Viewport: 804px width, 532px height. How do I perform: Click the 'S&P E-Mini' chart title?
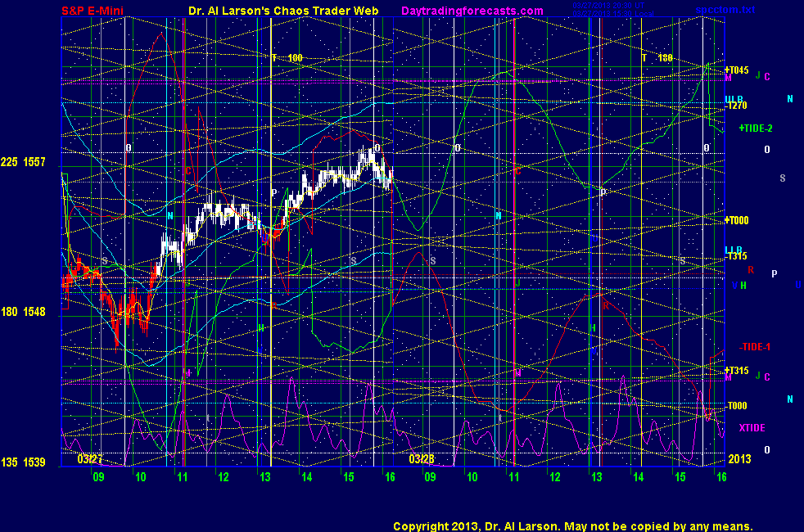tap(93, 11)
